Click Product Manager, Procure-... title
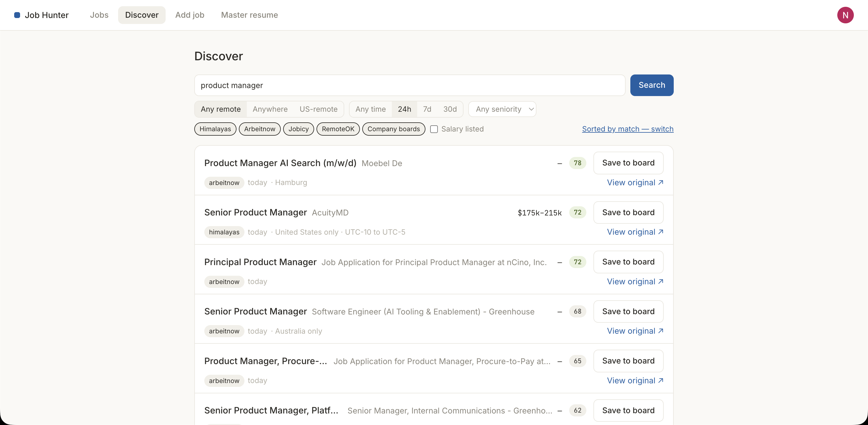868x425 pixels. 265,361
